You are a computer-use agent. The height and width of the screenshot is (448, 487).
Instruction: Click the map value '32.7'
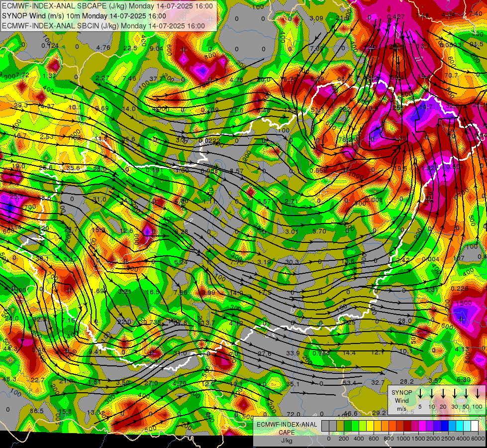point(378,382)
